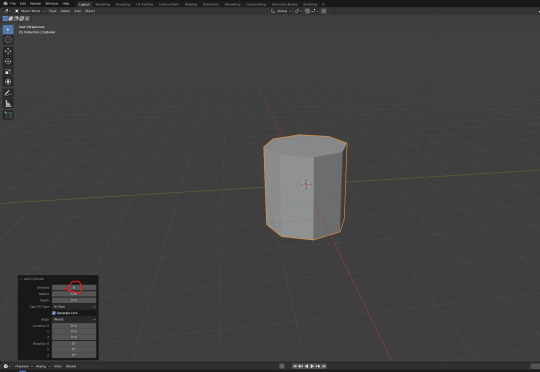Open the File menu
Image resolution: width=540 pixels, height=372 pixels.
[13, 3]
